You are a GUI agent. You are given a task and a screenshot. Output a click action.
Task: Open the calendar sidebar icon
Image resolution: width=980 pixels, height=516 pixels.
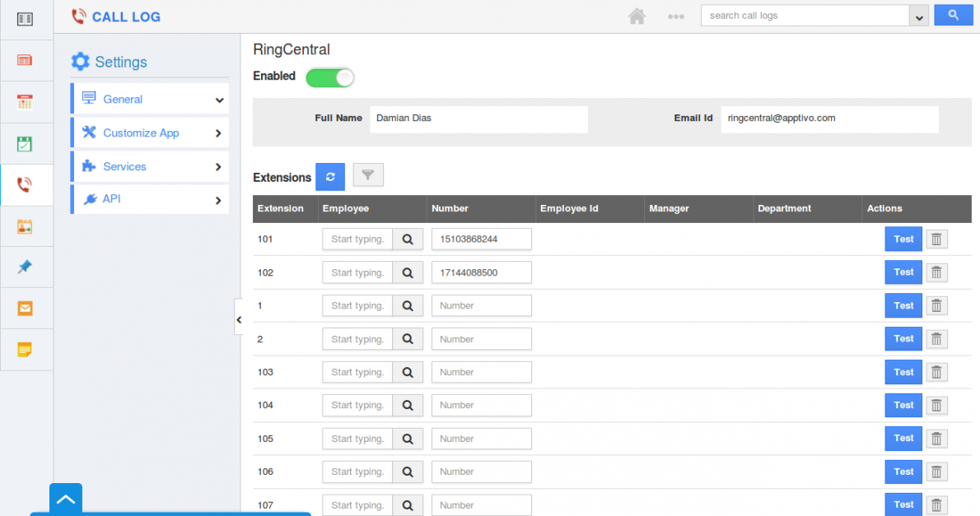[x=25, y=102]
